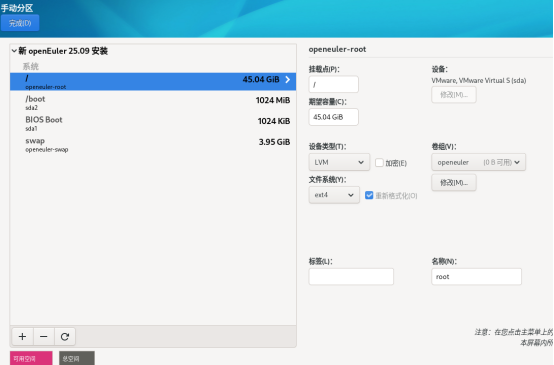Click the 1024 KiB size of BIOS Boot
Viewport: 554px width, 365px height.
(274, 121)
